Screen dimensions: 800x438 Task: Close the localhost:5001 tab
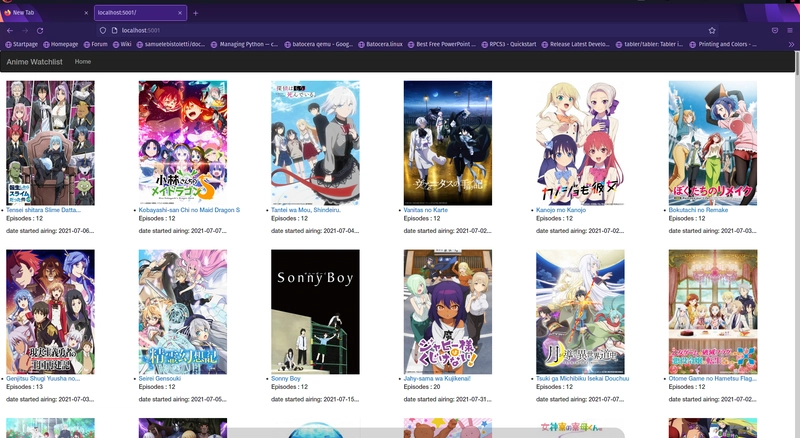pos(180,13)
